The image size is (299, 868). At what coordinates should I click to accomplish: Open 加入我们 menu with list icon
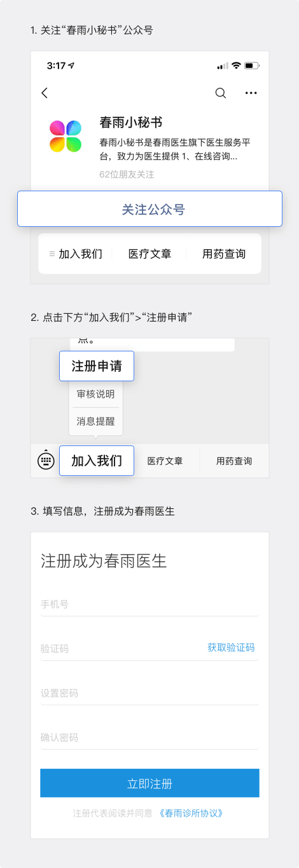pos(76,254)
